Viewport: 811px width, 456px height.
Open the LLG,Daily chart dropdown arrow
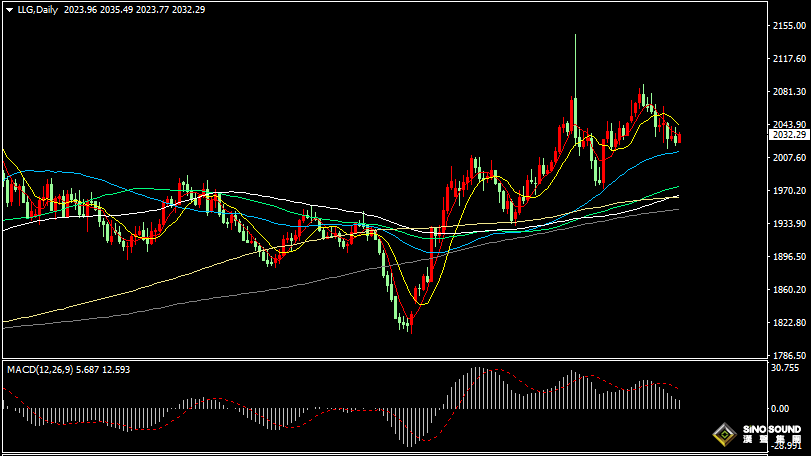click(8, 9)
